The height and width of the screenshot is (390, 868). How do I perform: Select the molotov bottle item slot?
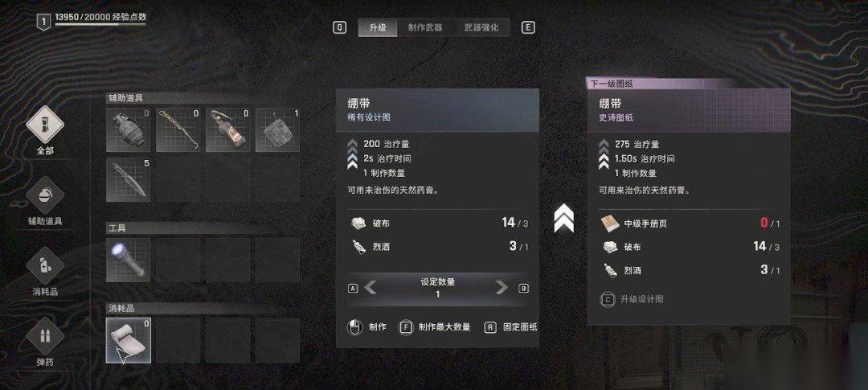click(227, 130)
